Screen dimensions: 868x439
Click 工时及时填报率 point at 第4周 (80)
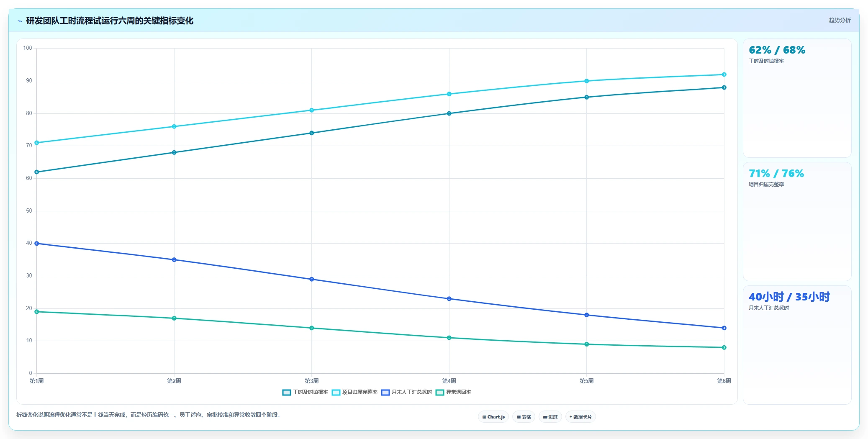(449, 113)
